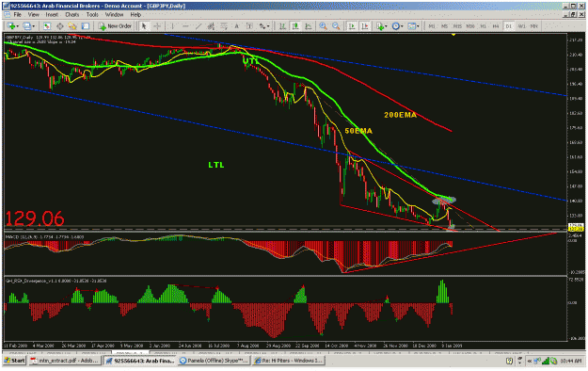Click the Zoom In magnifier
The width and height of the screenshot is (588, 371).
point(323,26)
